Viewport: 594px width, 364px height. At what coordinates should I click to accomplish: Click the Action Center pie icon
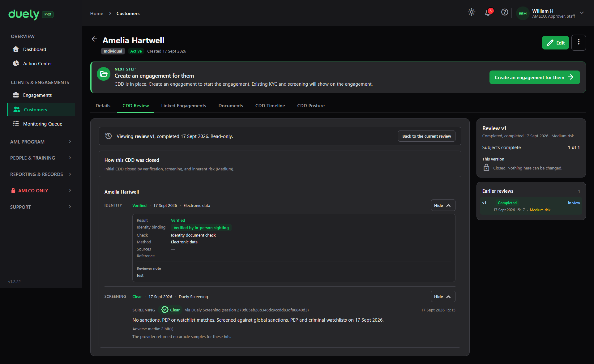coord(16,63)
